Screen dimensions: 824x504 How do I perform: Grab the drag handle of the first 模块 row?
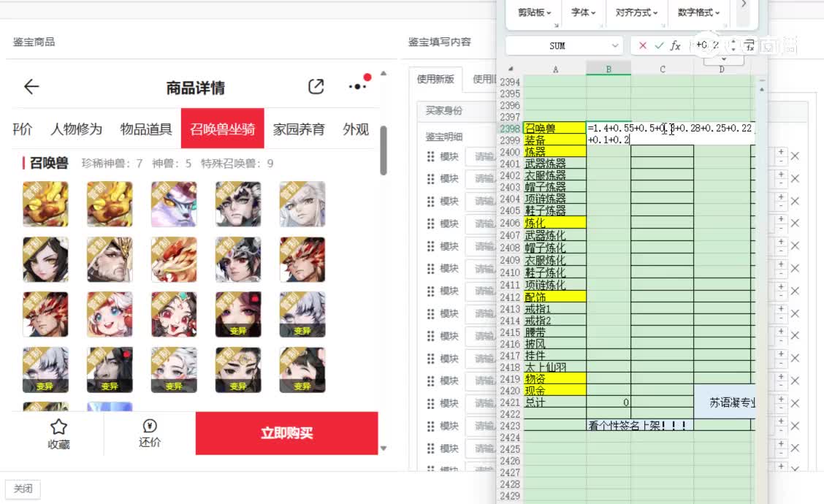(430, 156)
